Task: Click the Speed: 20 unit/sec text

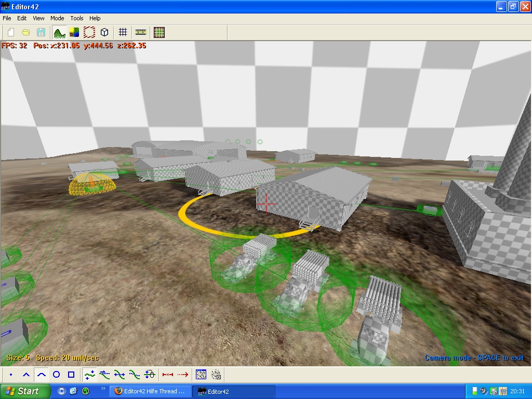Action: (68, 357)
